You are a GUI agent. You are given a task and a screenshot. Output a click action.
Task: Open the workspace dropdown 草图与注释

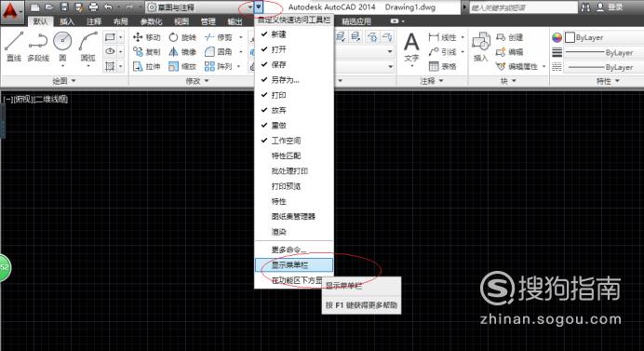[x=200, y=7]
